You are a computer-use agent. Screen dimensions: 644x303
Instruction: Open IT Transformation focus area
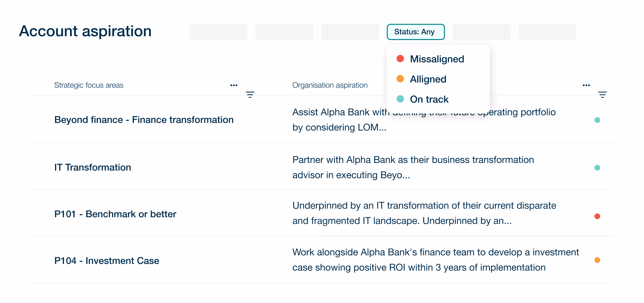click(x=92, y=167)
